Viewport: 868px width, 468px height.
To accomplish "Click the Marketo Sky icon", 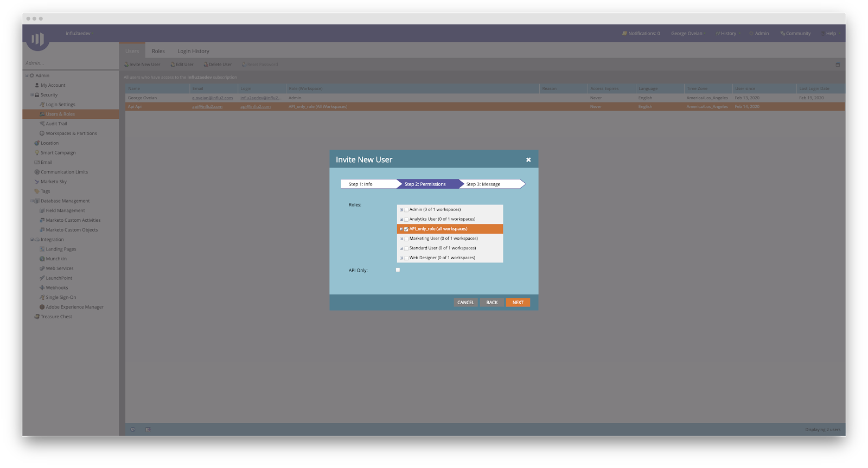I will click(x=37, y=182).
